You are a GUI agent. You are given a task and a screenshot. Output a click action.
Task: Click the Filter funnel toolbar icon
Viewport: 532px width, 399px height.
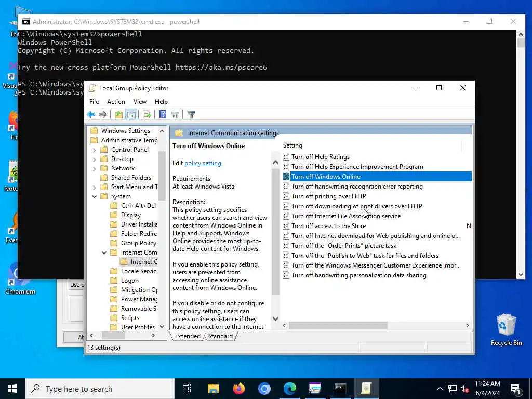191,115
